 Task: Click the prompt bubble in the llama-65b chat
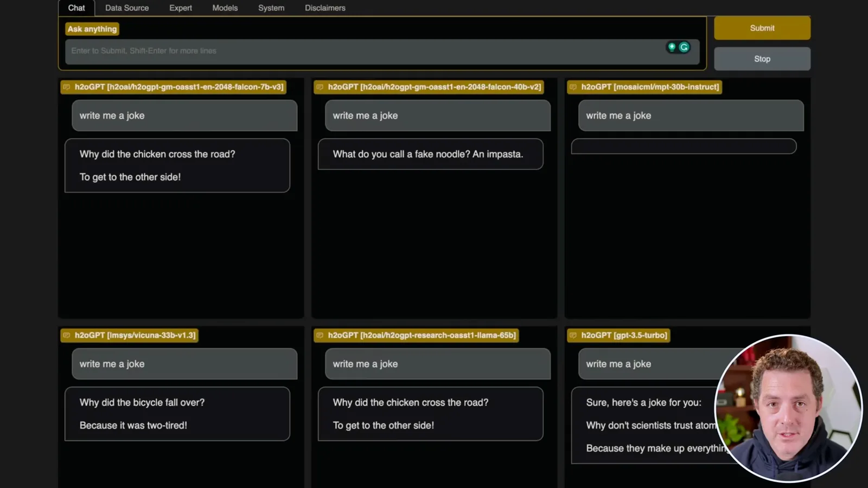(x=438, y=364)
